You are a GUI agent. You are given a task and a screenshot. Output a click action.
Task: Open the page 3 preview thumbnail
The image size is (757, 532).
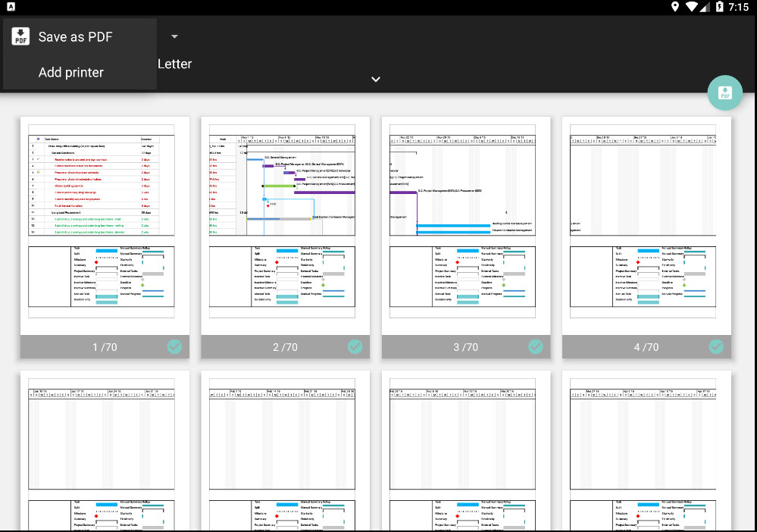click(466, 226)
